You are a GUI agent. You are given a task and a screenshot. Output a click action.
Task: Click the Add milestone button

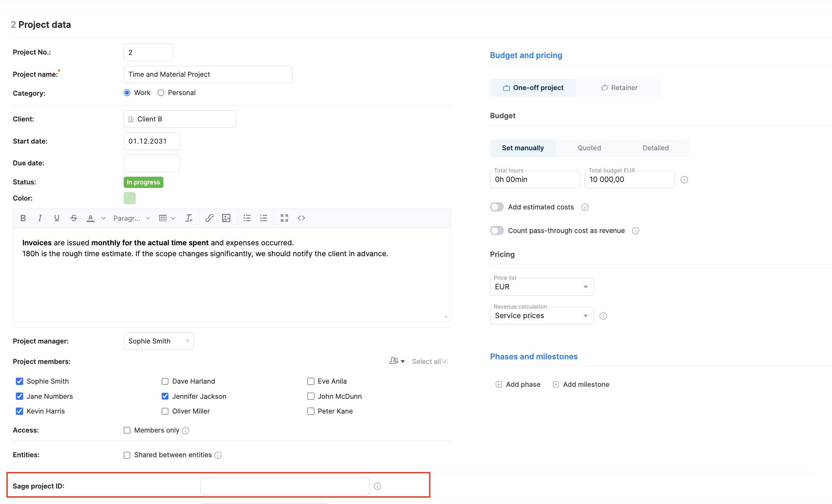point(580,384)
